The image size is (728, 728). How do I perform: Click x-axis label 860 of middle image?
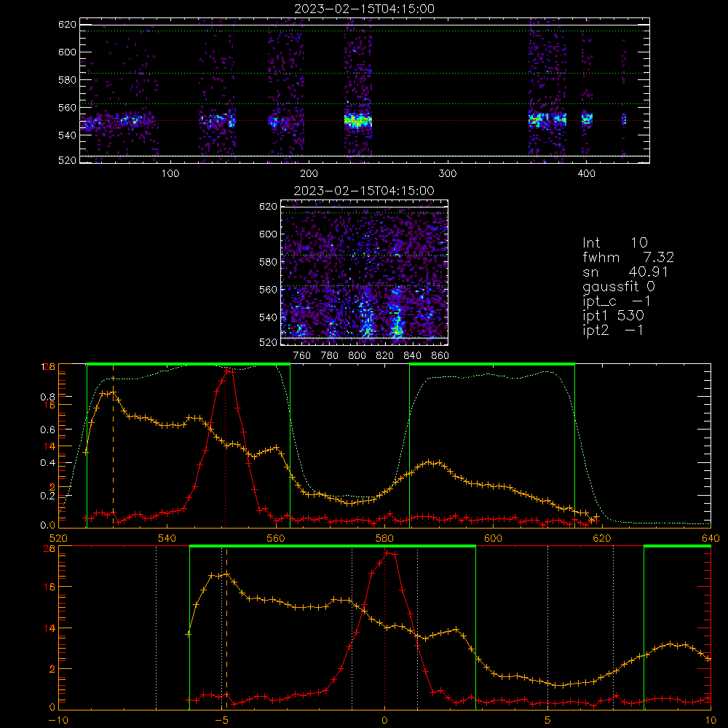tap(440, 356)
